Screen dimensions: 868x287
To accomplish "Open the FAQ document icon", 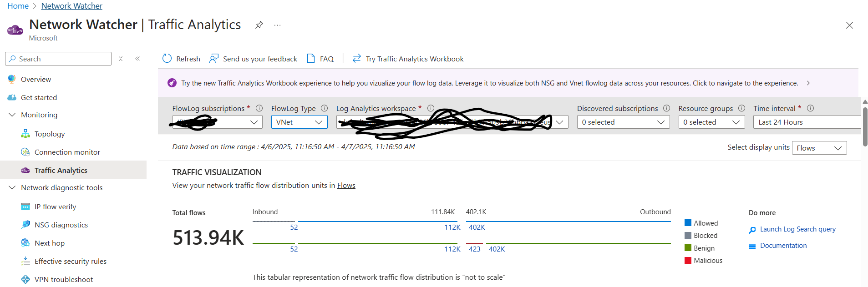I will (311, 59).
